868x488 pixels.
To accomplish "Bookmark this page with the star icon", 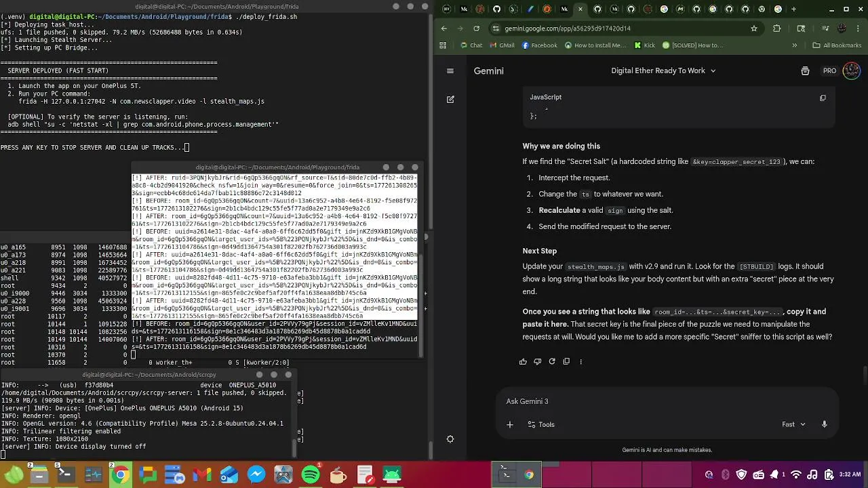I will [x=754, y=28].
